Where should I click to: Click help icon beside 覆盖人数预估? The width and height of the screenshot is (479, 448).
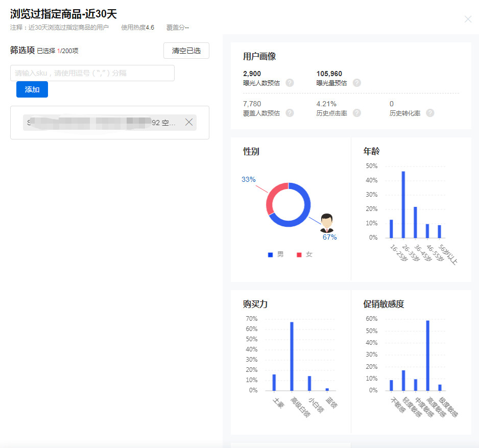290,113
